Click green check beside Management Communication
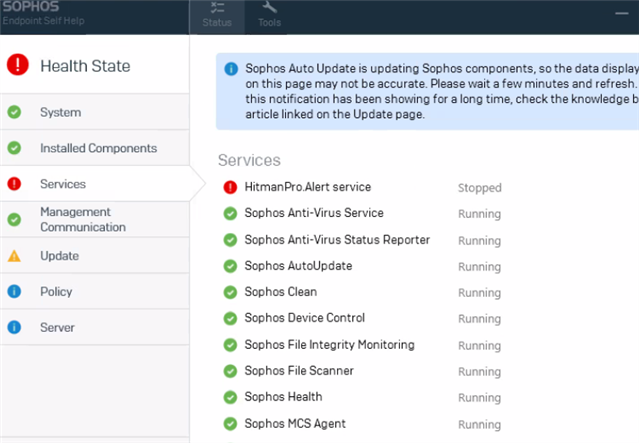This screenshot has height=443, width=639. pyautogui.click(x=14, y=220)
